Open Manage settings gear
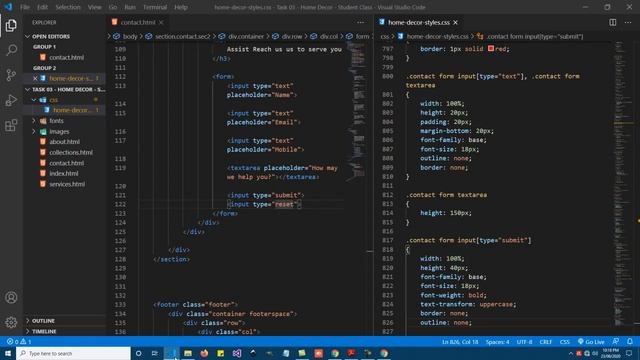Image resolution: width=640 pixels, height=360 pixels. [x=11, y=322]
